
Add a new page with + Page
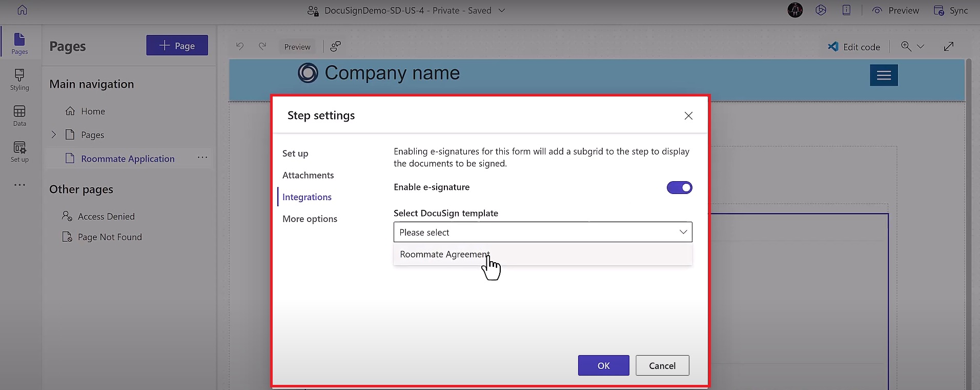(177, 46)
